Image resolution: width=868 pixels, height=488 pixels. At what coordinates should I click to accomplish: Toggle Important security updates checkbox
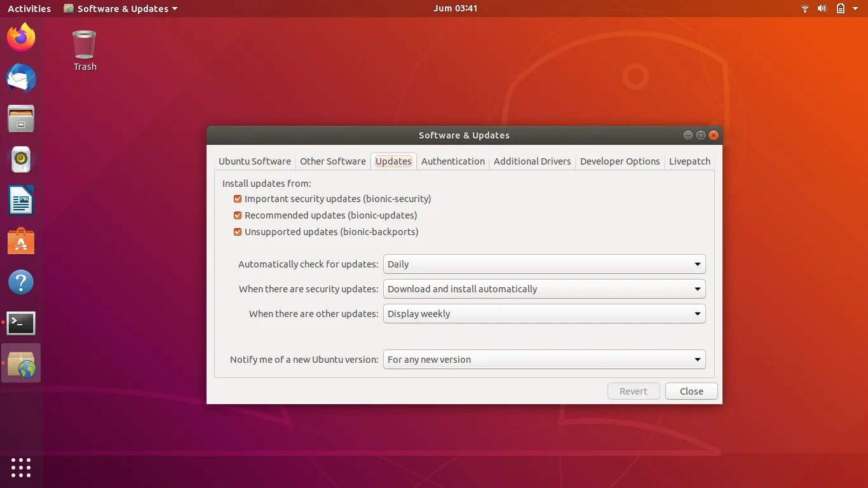pyautogui.click(x=238, y=199)
